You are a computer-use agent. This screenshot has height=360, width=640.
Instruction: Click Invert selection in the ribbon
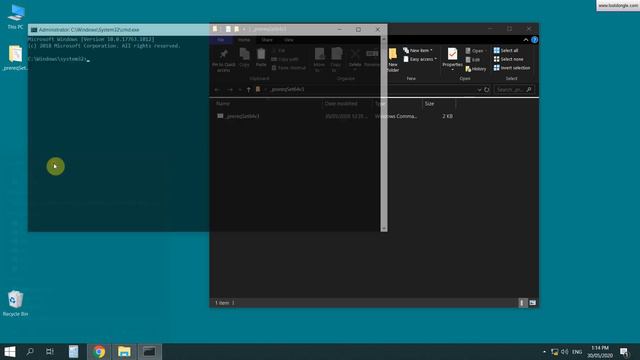pos(512,68)
